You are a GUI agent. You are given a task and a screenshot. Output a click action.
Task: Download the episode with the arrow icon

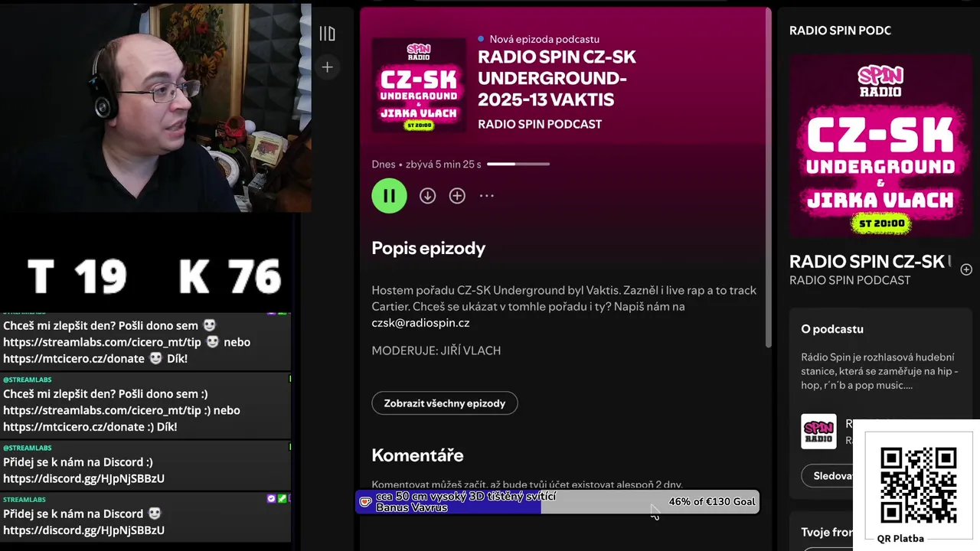[427, 196]
